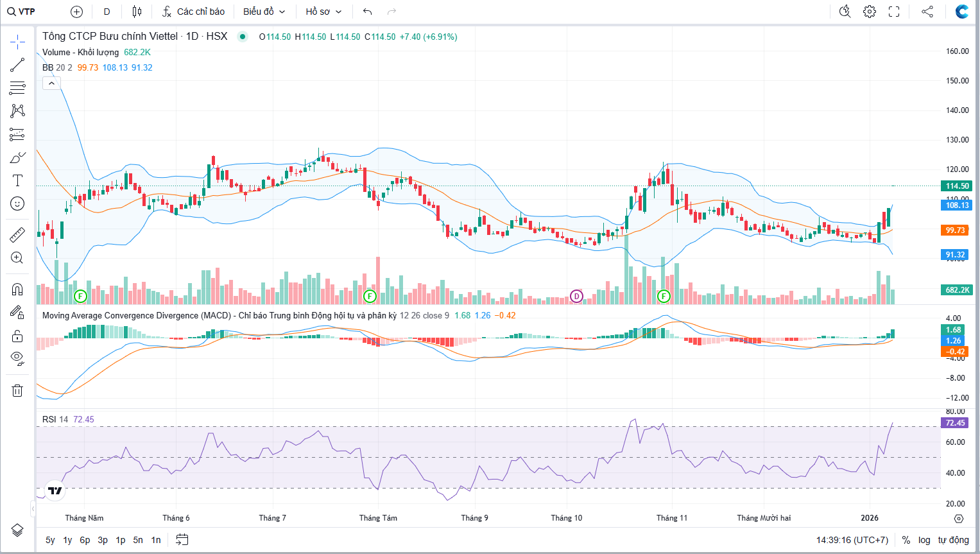Collapse the indicator legend chevron
This screenshot has height=554, width=980.
[51, 83]
